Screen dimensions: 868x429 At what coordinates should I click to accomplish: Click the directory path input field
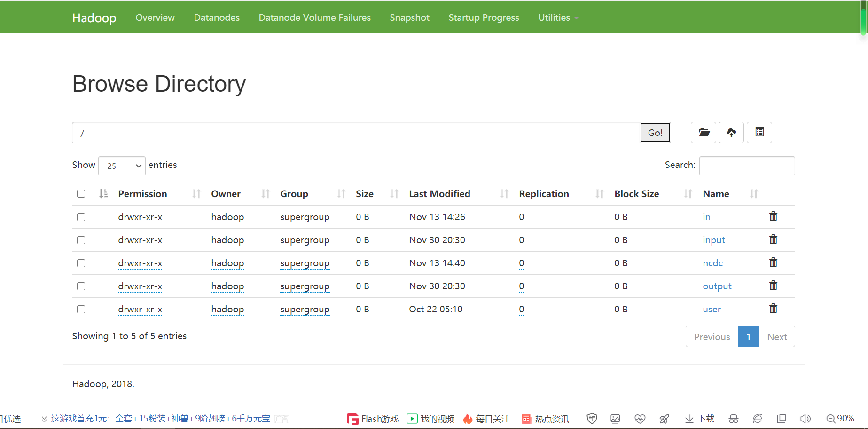tap(356, 133)
